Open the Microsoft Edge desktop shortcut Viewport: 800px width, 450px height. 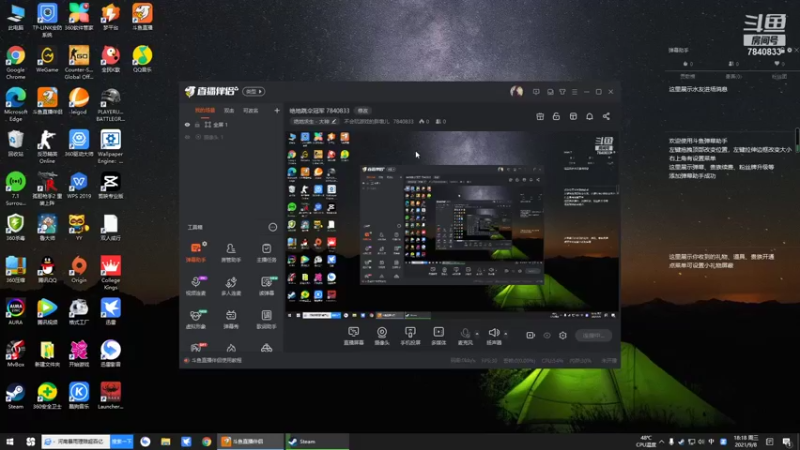click(15, 104)
